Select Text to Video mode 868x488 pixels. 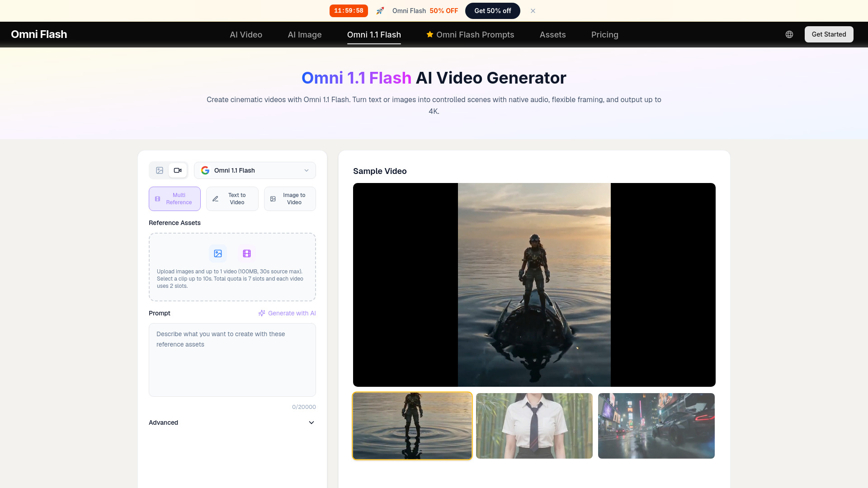point(232,199)
